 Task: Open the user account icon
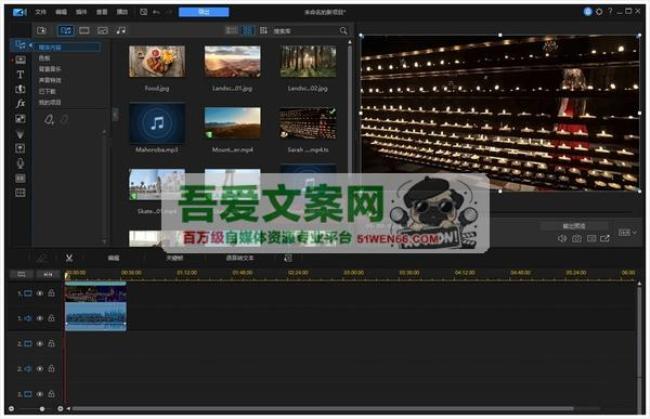coord(587,12)
